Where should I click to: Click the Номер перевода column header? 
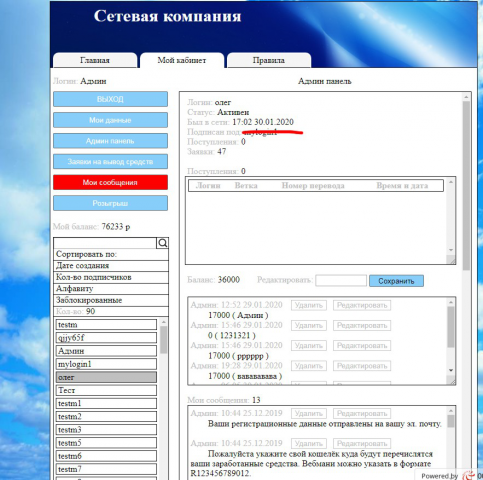(313, 186)
